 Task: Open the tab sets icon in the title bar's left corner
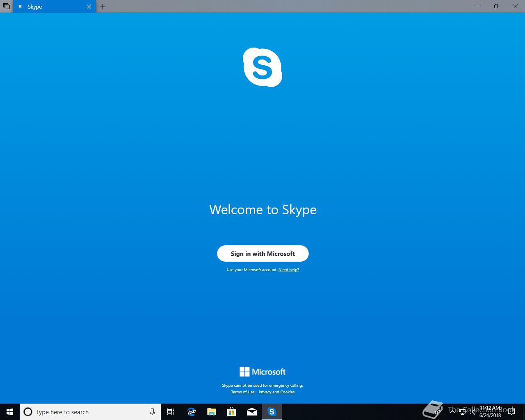(x=7, y=7)
